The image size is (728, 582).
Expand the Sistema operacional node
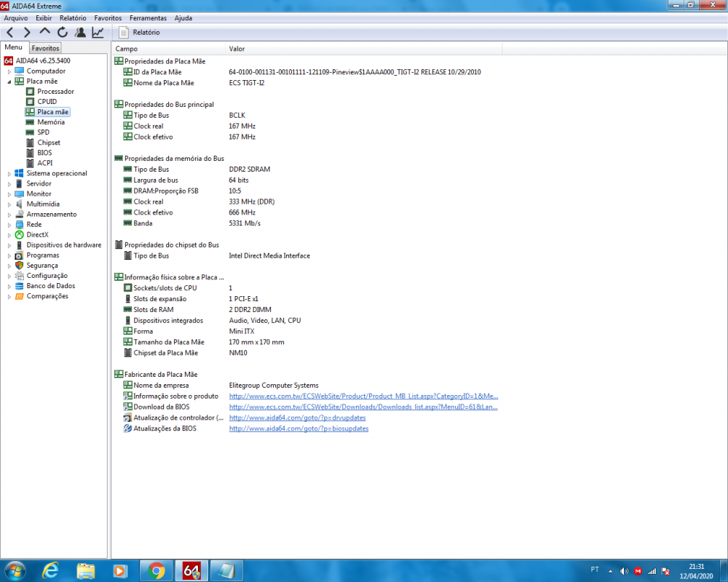click(9, 174)
